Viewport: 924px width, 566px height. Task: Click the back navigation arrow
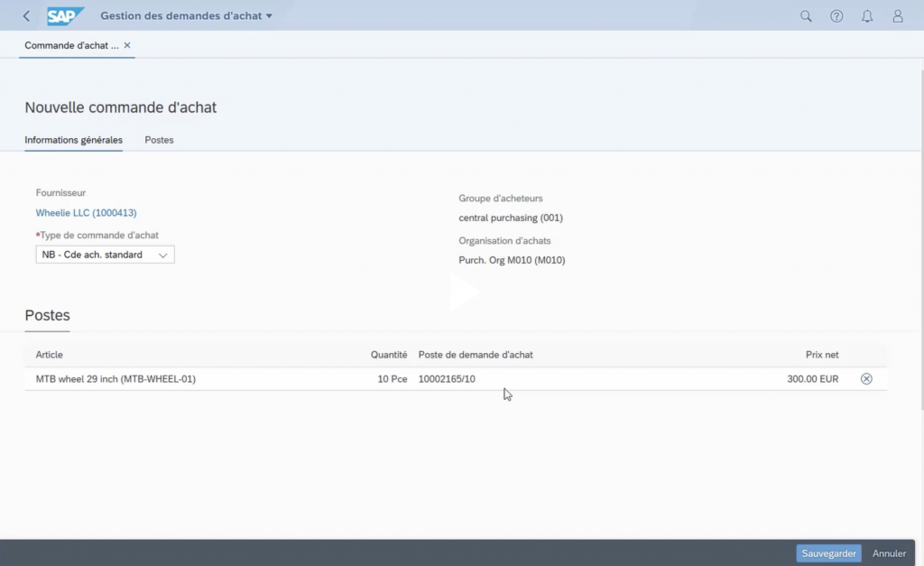click(26, 16)
